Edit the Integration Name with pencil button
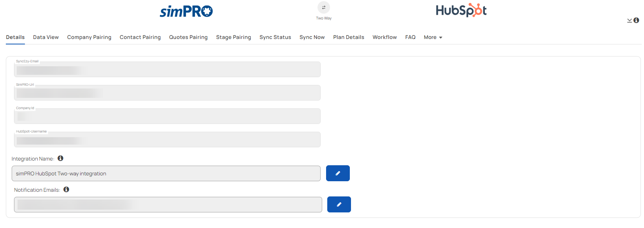This screenshot has width=644, height=228. pos(338,173)
